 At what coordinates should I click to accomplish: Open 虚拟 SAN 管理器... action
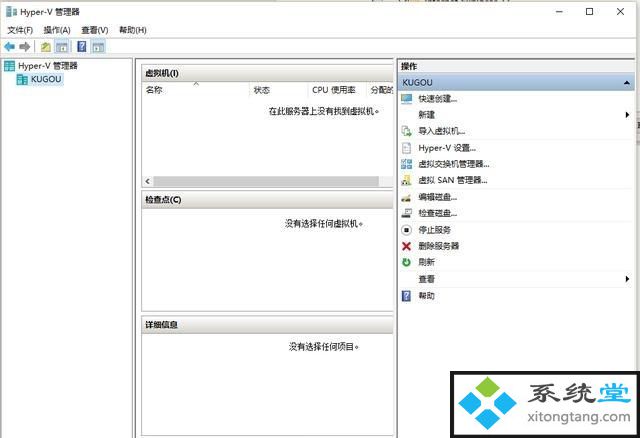[453, 180]
